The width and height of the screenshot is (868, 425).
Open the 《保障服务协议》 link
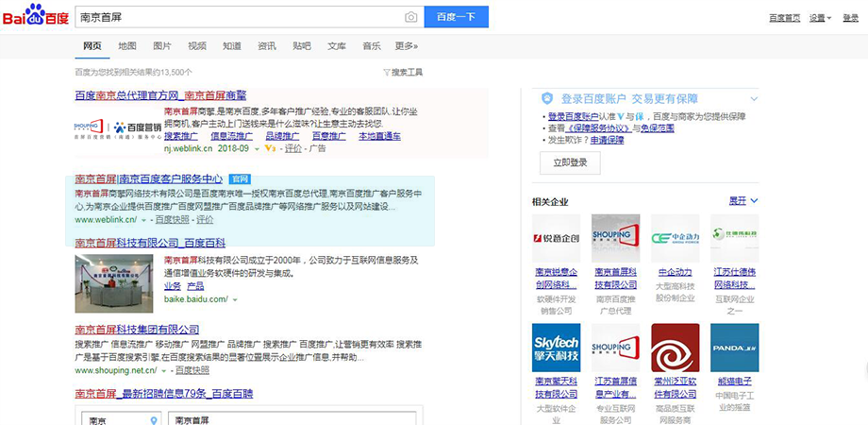pyautogui.click(x=598, y=128)
